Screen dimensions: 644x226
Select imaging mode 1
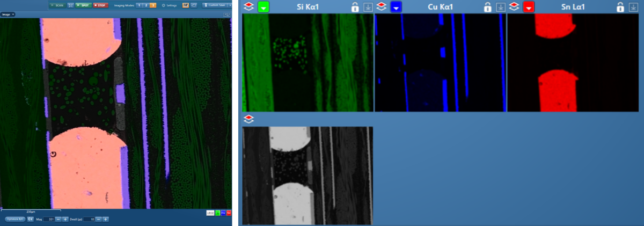pyautogui.click(x=138, y=5)
